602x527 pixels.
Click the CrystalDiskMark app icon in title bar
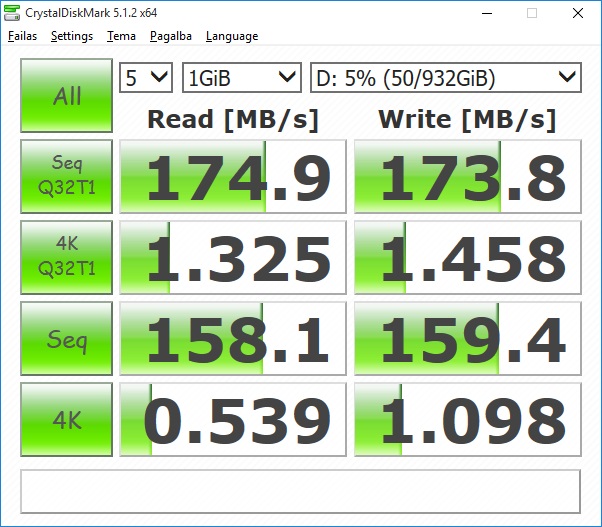point(12,13)
